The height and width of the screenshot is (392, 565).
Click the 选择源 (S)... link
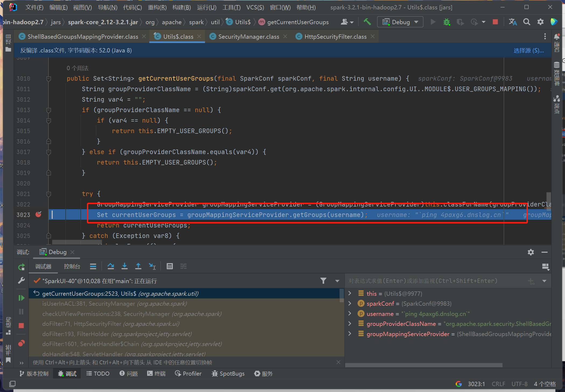(x=528, y=51)
